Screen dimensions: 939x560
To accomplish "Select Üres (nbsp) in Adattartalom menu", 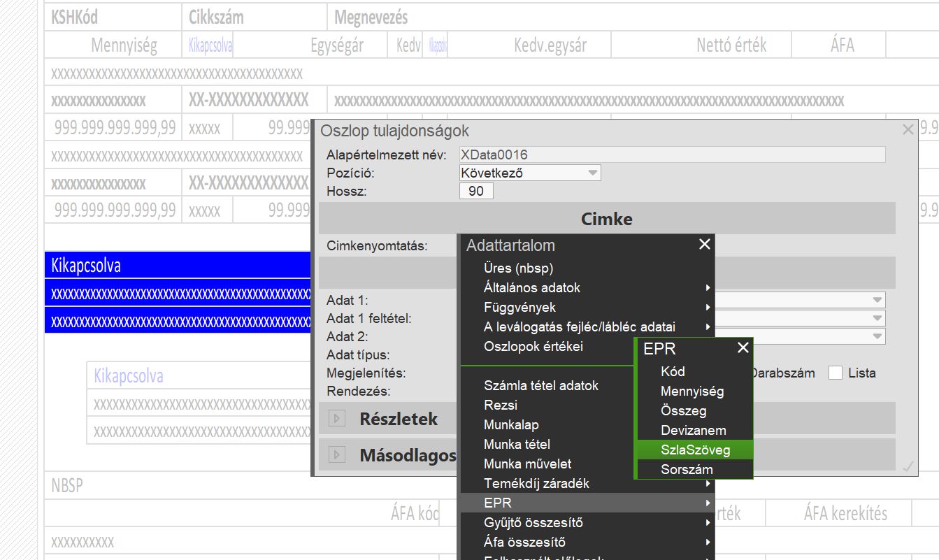I will [x=587, y=268].
